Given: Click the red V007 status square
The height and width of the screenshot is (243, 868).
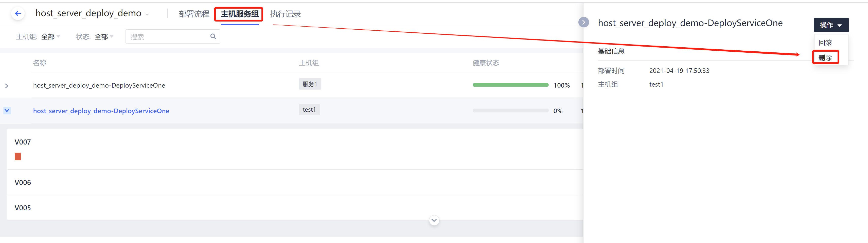Looking at the screenshot, I should click(18, 156).
